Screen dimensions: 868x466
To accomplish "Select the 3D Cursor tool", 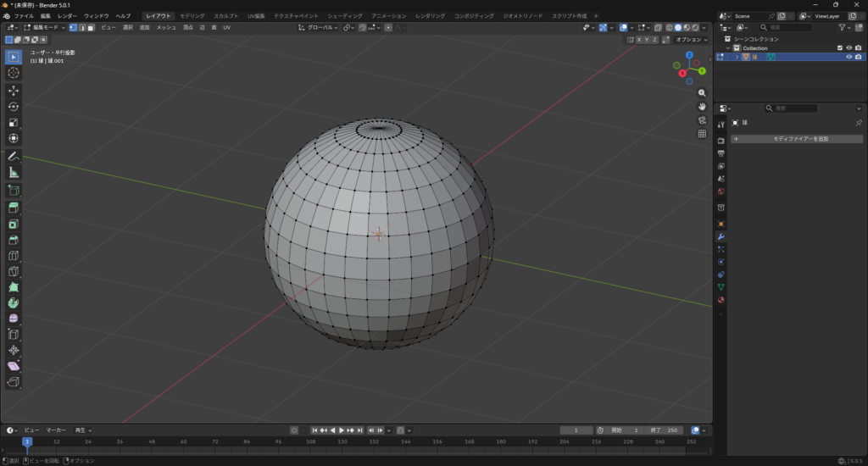I will tap(14, 73).
